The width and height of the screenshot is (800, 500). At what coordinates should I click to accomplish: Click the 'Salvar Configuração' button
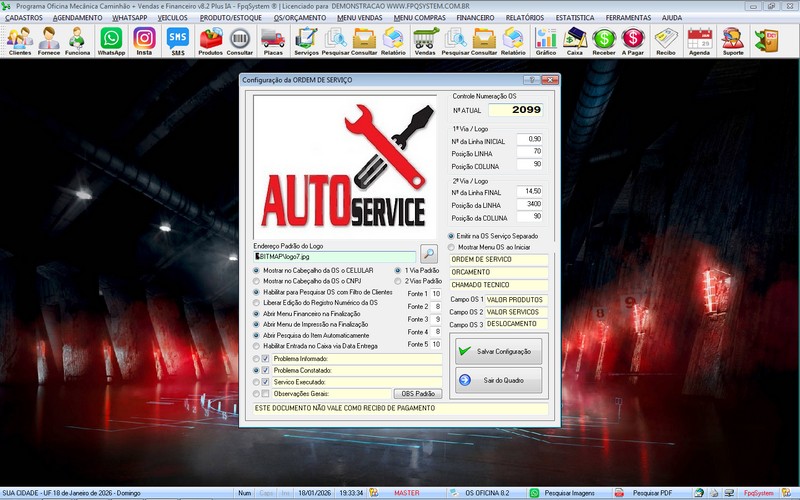tap(498, 352)
